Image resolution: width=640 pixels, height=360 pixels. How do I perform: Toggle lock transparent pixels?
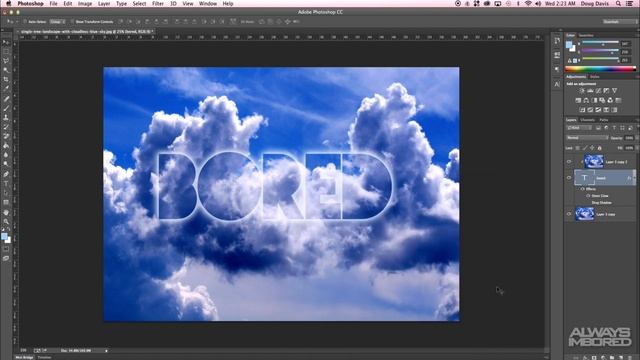pyautogui.click(x=578, y=148)
